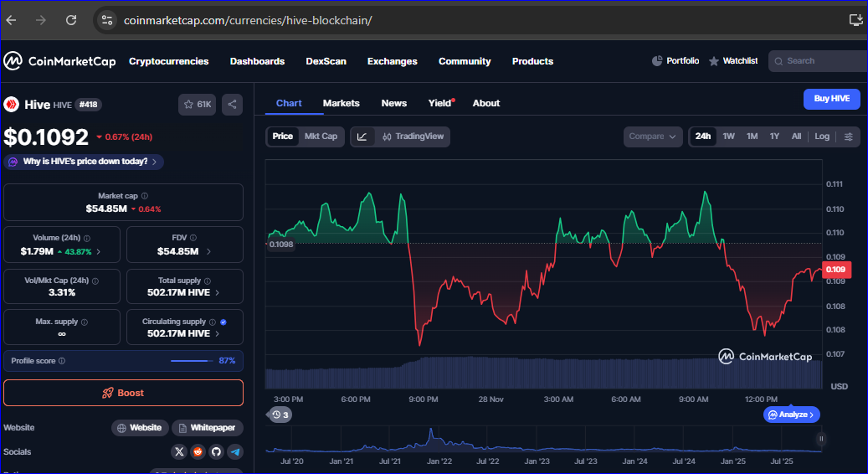The image size is (868, 474).
Task: Click the #418 rank badge
Action: point(89,104)
